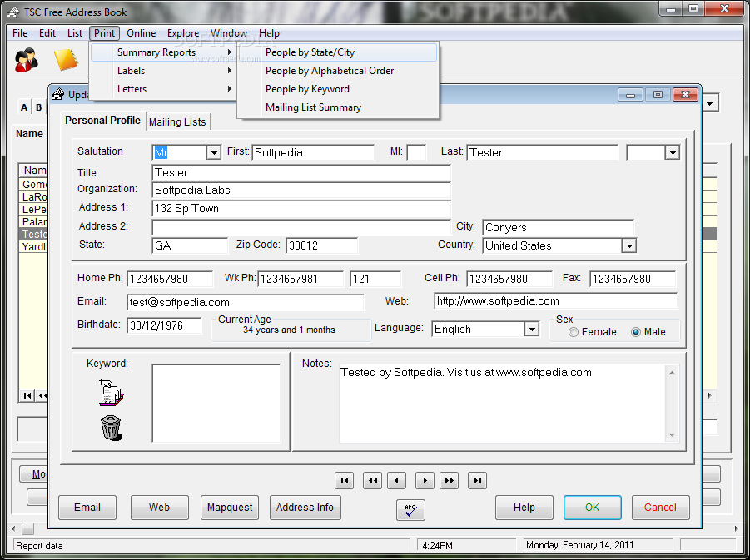This screenshot has width=750, height=560.
Task: Click the Organization field
Action: click(x=301, y=191)
